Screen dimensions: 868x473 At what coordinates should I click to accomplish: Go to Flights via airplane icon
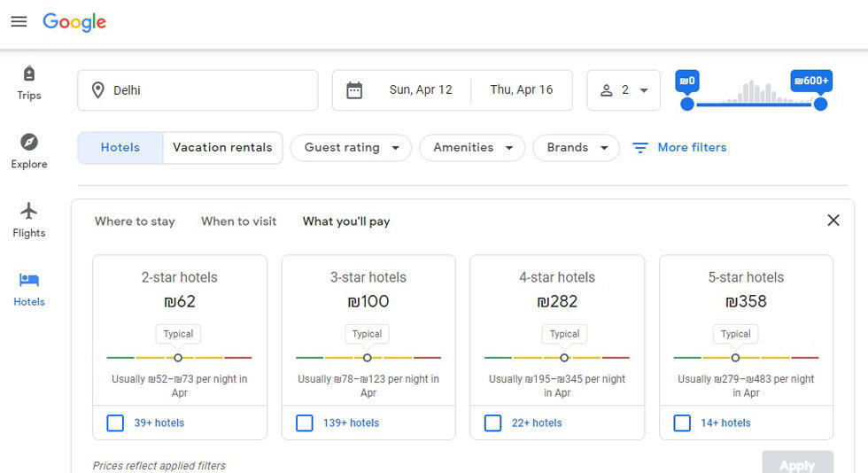pyautogui.click(x=29, y=212)
